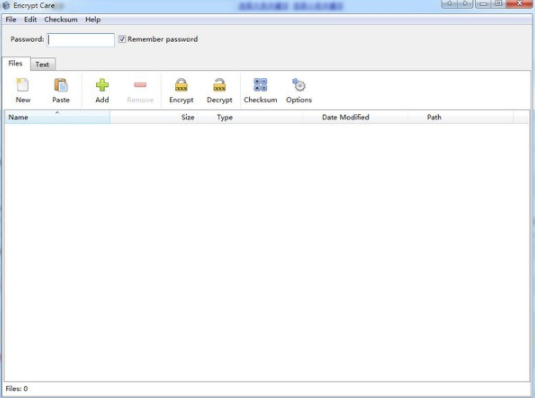The width and height of the screenshot is (535, 398).
Task: Click the Encrypt Care app icon in title bar
Action: [6, 5]
